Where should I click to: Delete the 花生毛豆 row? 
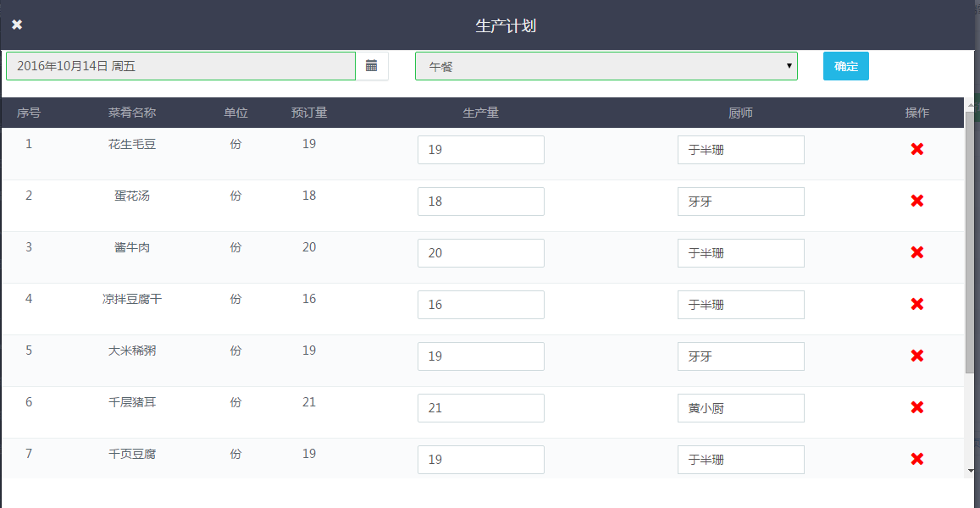916,150
